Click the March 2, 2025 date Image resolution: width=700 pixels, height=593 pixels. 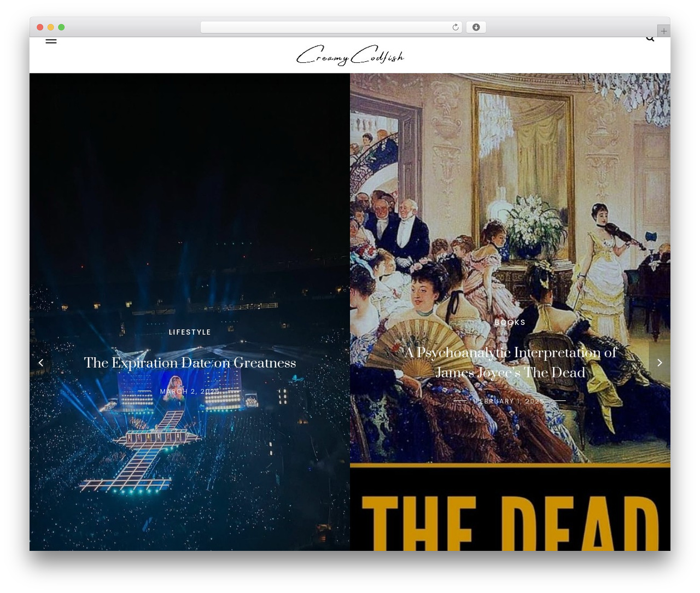click(x=190, y=391)
